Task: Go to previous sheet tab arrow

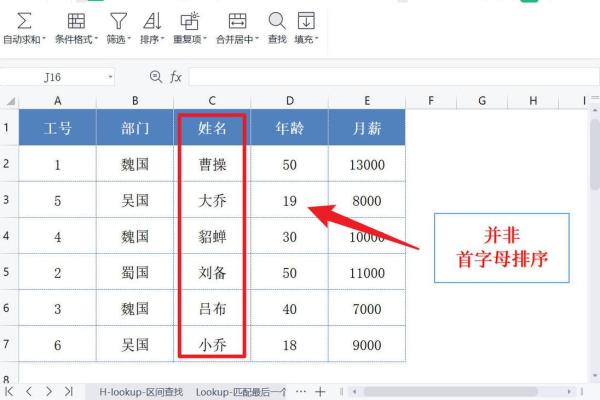Action: tap(29, 392)
